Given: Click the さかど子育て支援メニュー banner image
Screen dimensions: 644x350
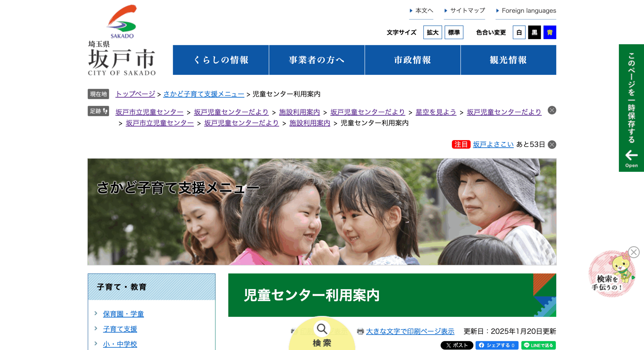Looking at the screenshot, I should [322, 212].
